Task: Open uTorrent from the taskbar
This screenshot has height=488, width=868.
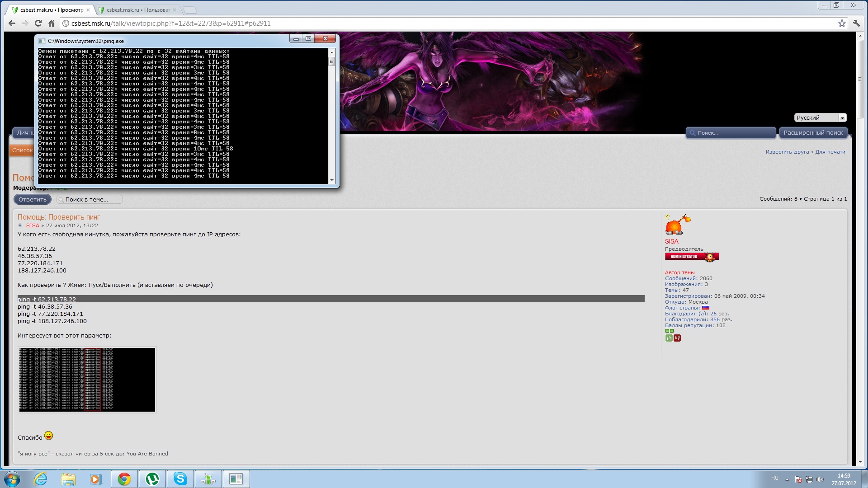Action: pos(152,479)
